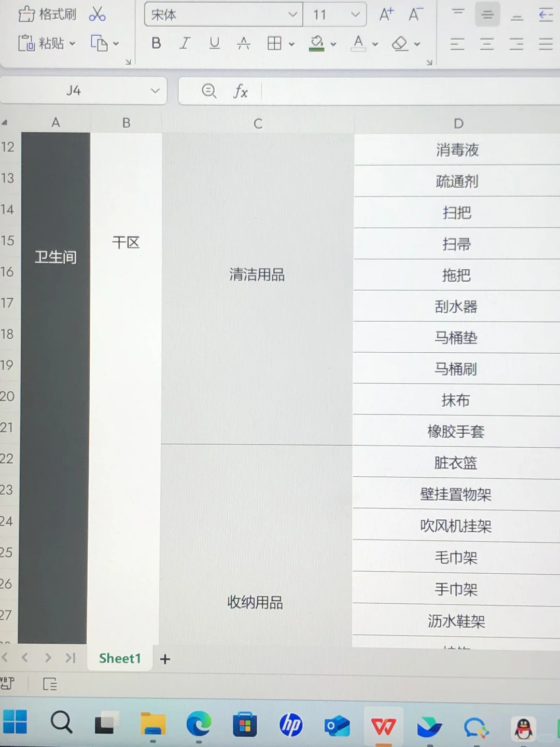Launch QQ from the taskbar
Image resolution: width=560 pixels, height=747 pixels.
tap(523, 725)
